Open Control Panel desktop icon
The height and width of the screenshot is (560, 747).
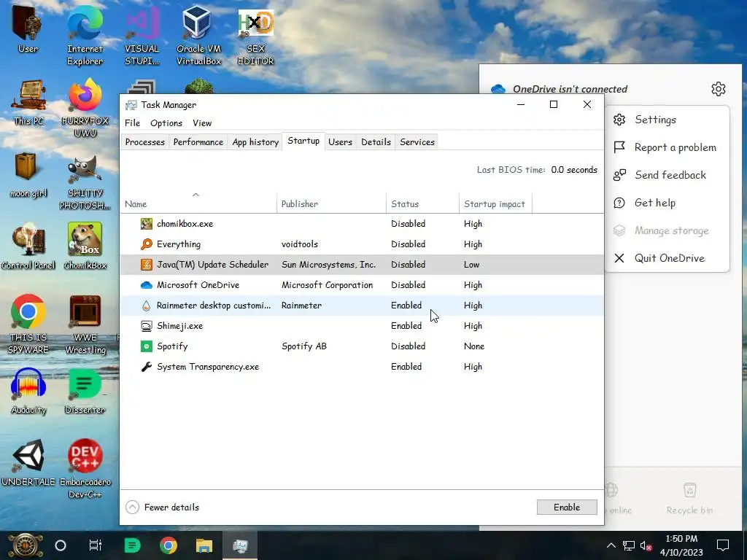pos(28,246)
